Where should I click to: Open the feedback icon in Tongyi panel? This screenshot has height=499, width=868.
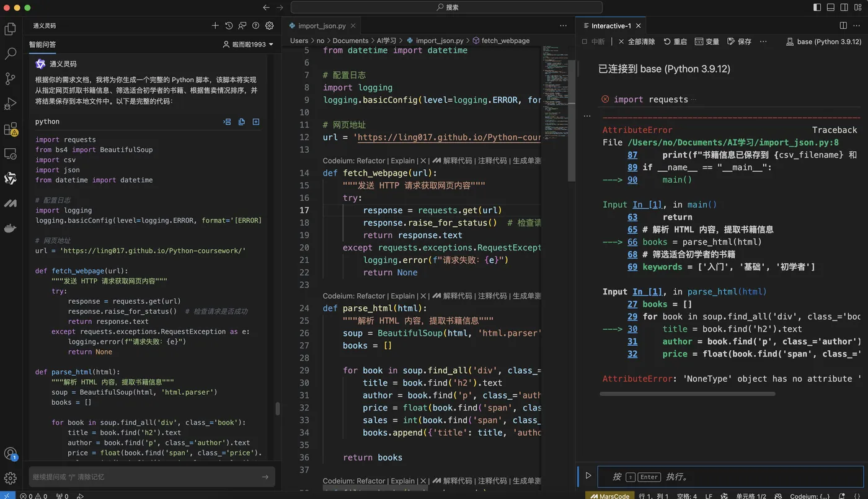click(x=242, y=25)
